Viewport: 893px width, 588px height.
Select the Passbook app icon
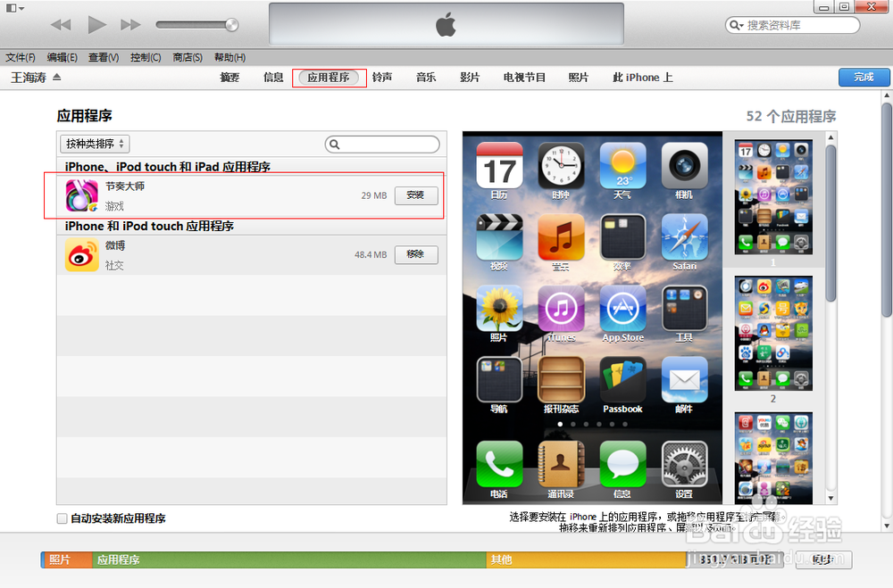click(x=622, y=380)
